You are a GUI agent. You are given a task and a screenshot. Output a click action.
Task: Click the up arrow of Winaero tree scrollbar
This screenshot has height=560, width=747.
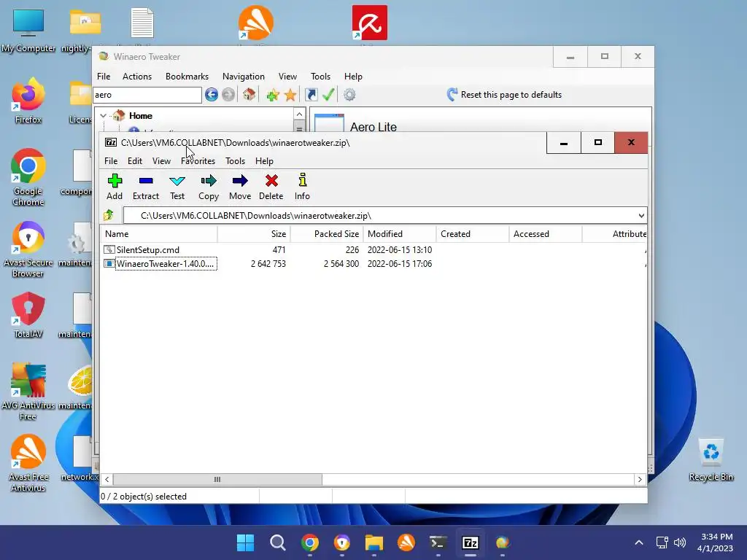coord(299,114)
